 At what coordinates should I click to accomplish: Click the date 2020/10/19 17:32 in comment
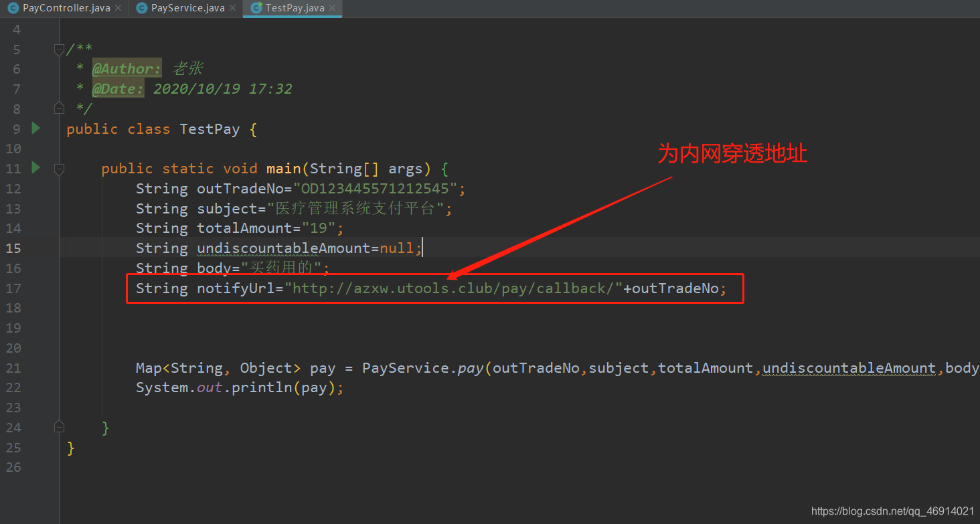[x=223, y=89]
